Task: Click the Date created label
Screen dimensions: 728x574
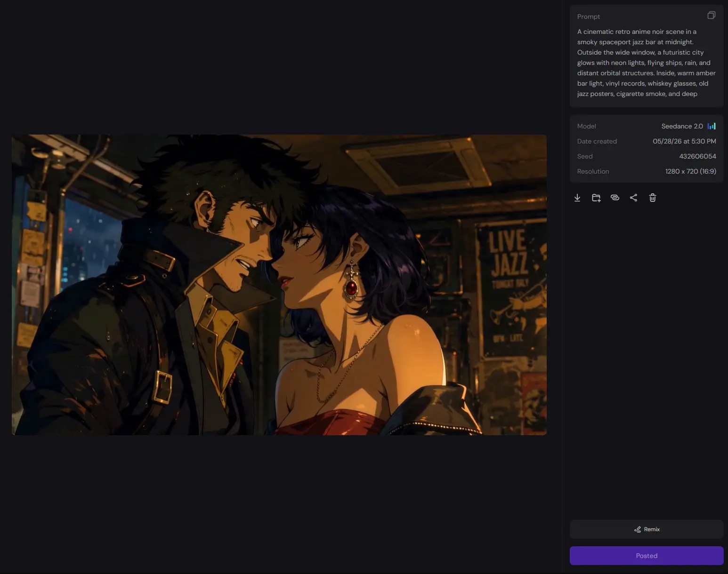Action: [597, 141]
